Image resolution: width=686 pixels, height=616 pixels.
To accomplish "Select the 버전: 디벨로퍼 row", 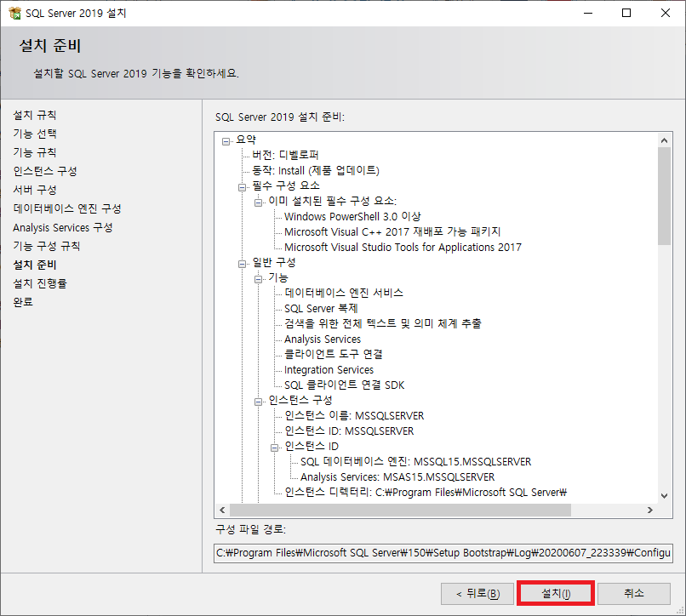I will [285, 155].
